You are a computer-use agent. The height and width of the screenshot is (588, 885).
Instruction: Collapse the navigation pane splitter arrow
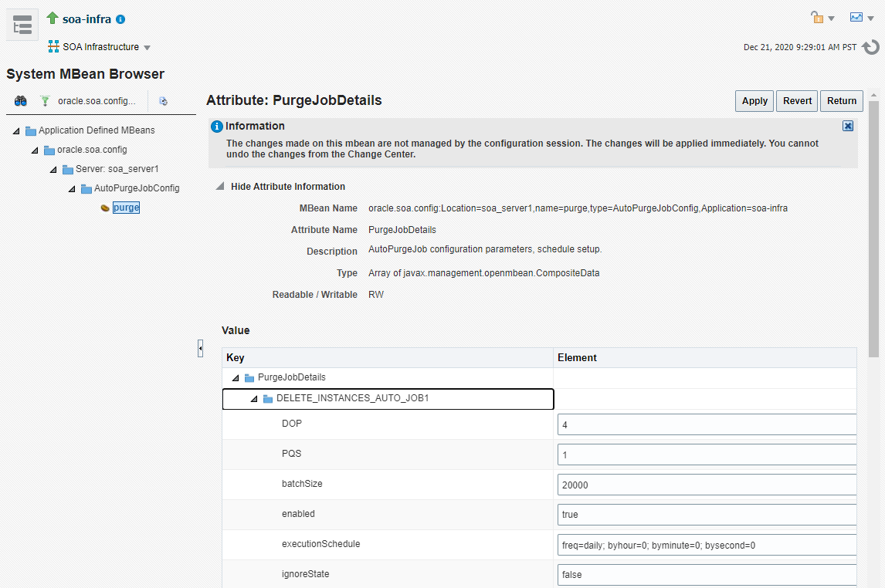[200, 349]
